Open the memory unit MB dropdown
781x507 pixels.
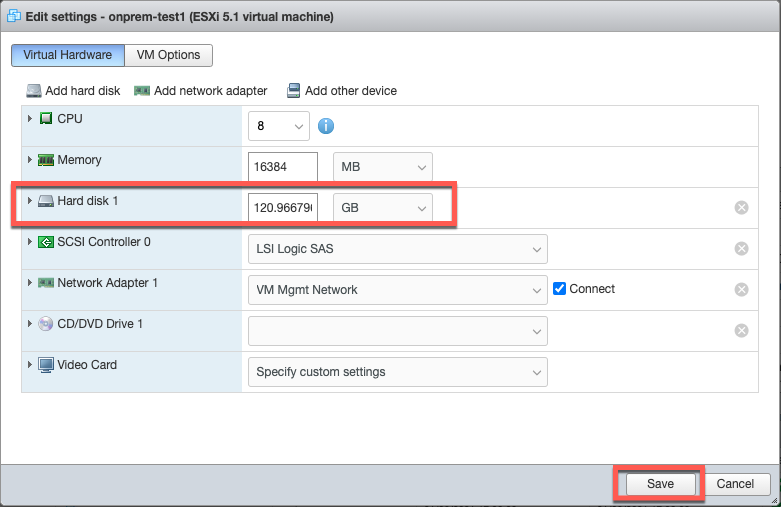[383, 167]
